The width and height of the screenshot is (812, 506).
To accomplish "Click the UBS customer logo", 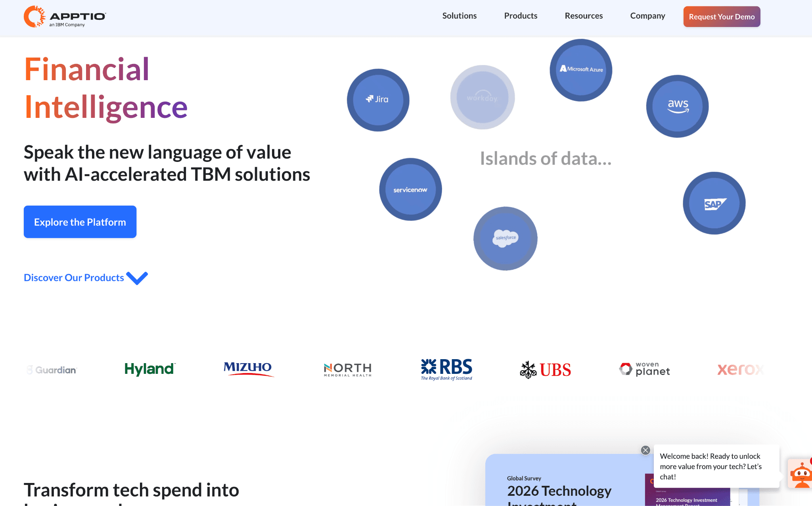I will 545,370.
